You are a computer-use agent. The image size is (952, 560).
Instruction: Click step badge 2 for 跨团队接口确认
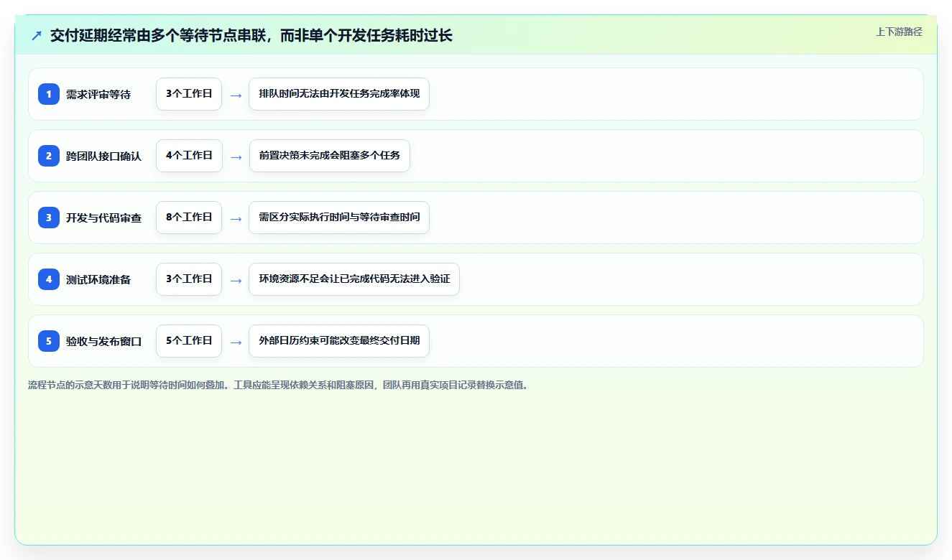click(49, 156)
